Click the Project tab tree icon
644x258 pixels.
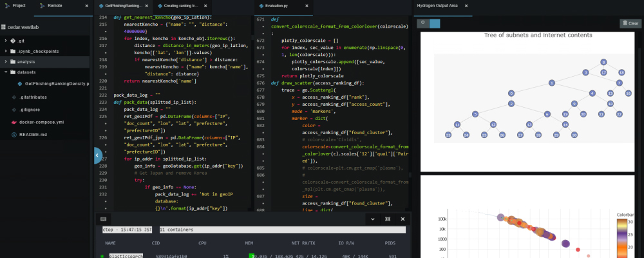click(7, 6)
